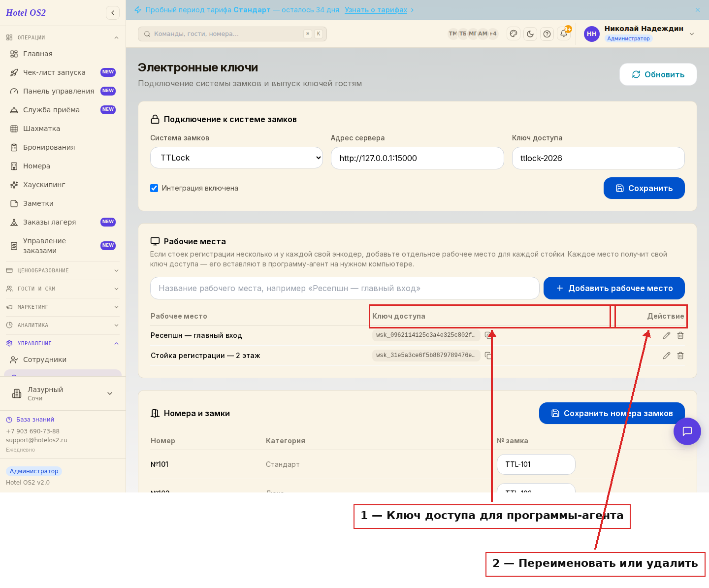Open Управление заказами menu item
The height and width of the screenshot is (588, 709).
click(63, 246)
